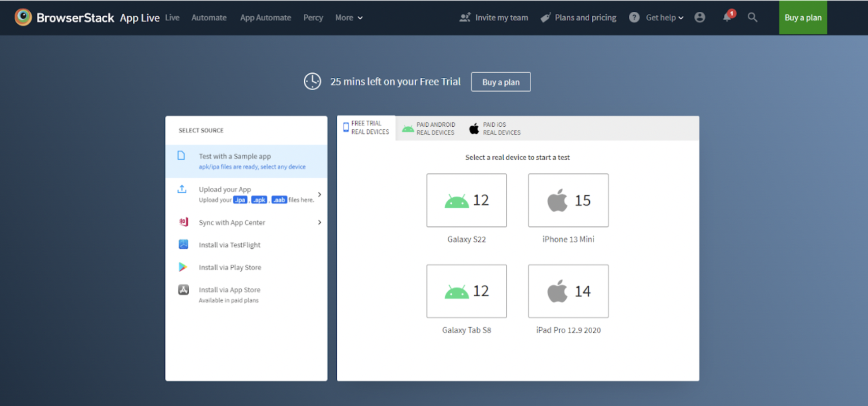Screen dimensions: 868x406
Task: Open the Free Trial Real Devices tab
Action: 366,128
